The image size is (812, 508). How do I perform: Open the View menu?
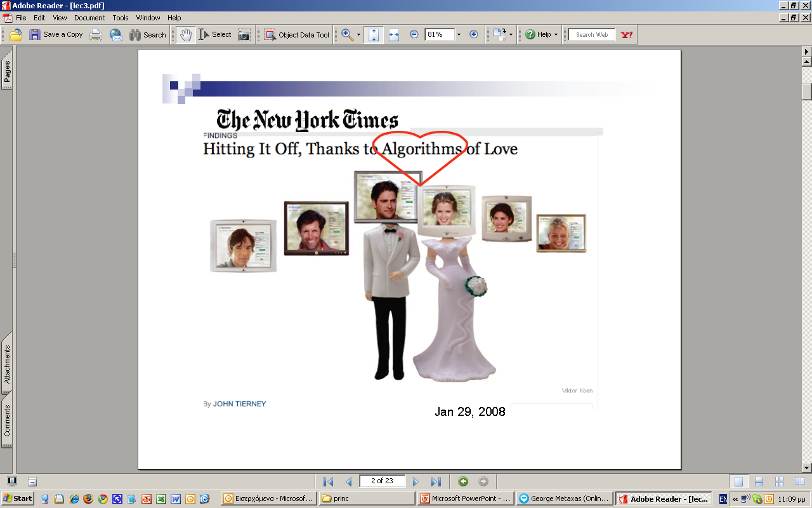60,18
